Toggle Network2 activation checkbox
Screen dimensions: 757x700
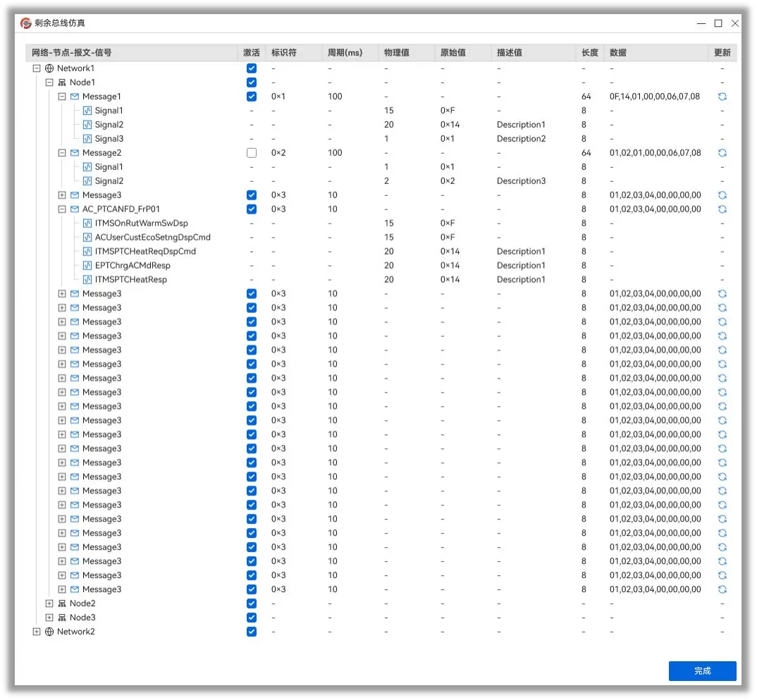(x=252, y=632)
